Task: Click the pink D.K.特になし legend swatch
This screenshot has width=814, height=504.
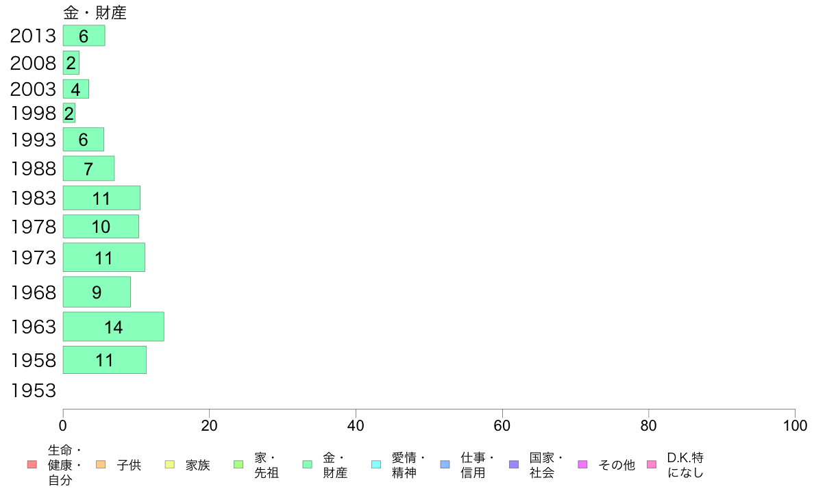Action: click(652, 464)
